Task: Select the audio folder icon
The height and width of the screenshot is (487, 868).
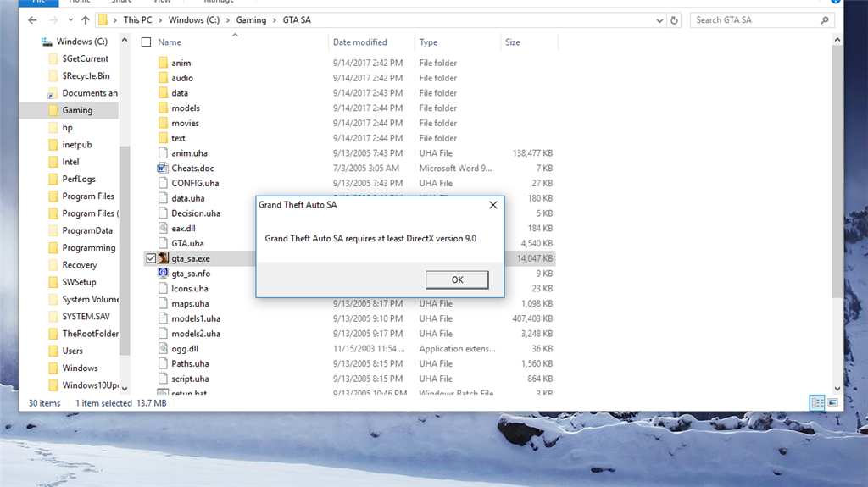Action: tap(163, 77)
